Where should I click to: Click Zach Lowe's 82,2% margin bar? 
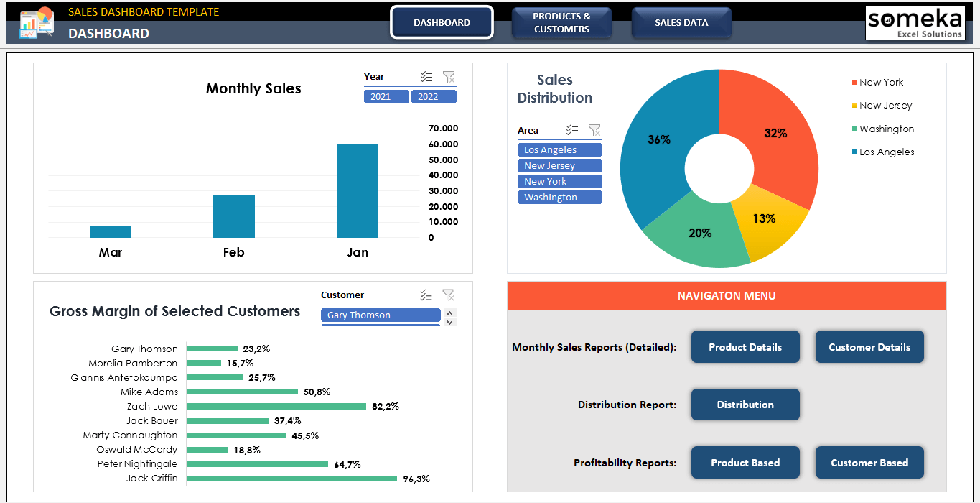(x=276, y=406)
